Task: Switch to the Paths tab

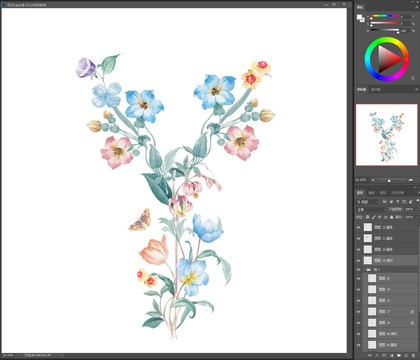Action: pyautogui.click(x=383, y=193)
